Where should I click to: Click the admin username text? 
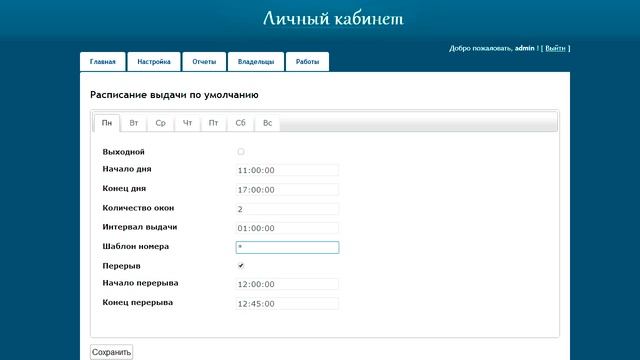(524, 48)
